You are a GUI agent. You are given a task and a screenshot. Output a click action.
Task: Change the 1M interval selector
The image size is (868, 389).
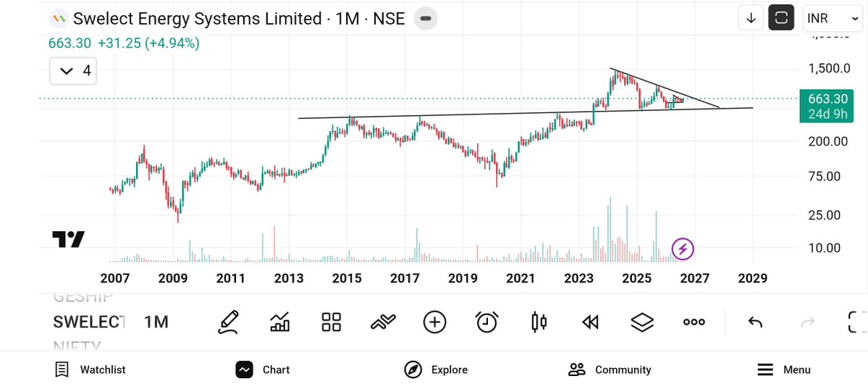click(x=156, y=322)
